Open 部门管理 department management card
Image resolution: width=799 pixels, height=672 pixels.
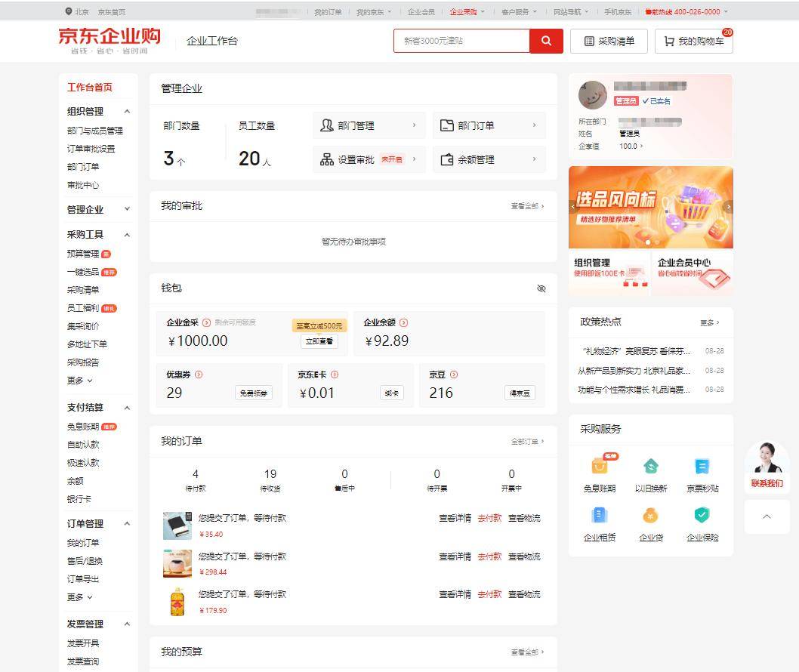point(369,125)
